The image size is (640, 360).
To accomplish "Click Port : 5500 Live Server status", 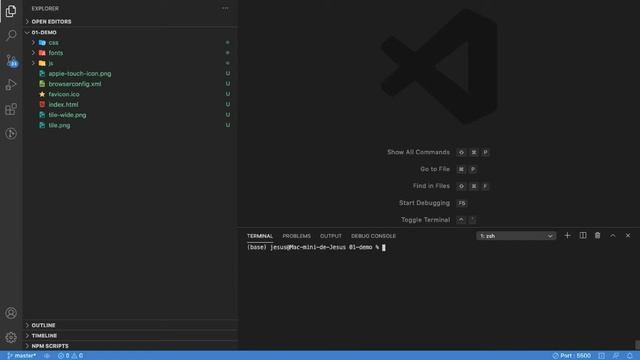I will click(x=571, y=356).
